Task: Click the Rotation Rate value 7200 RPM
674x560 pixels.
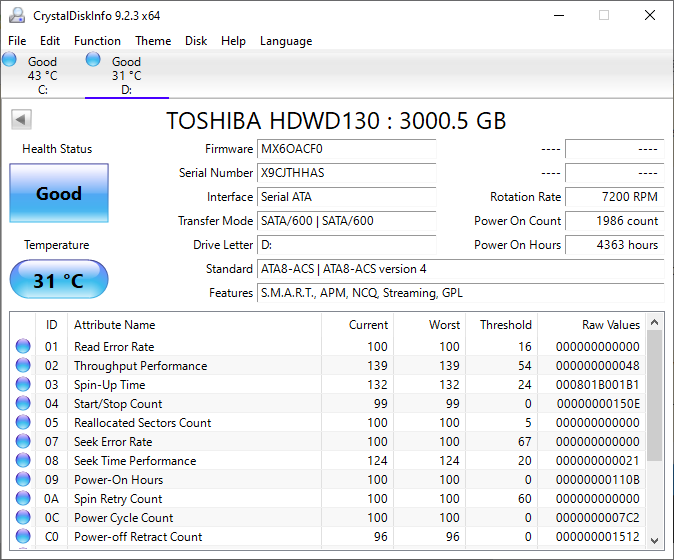Action: (x=615, y=197)
